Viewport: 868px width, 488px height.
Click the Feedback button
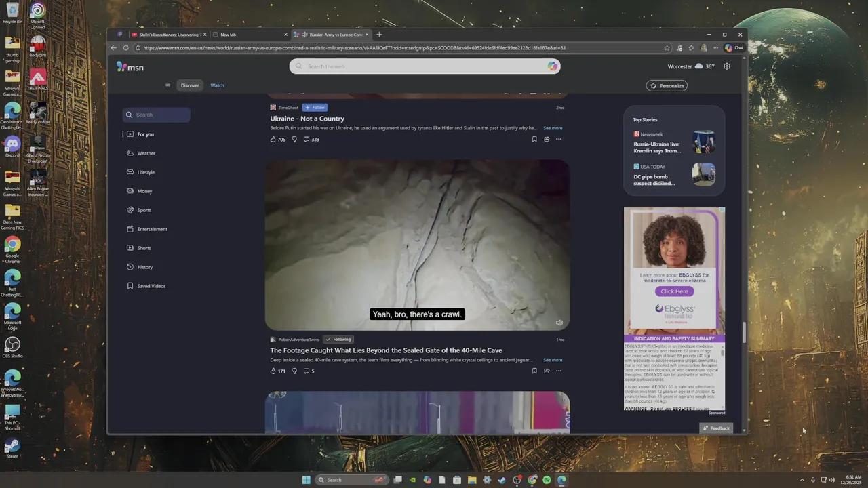coord(716,428)
